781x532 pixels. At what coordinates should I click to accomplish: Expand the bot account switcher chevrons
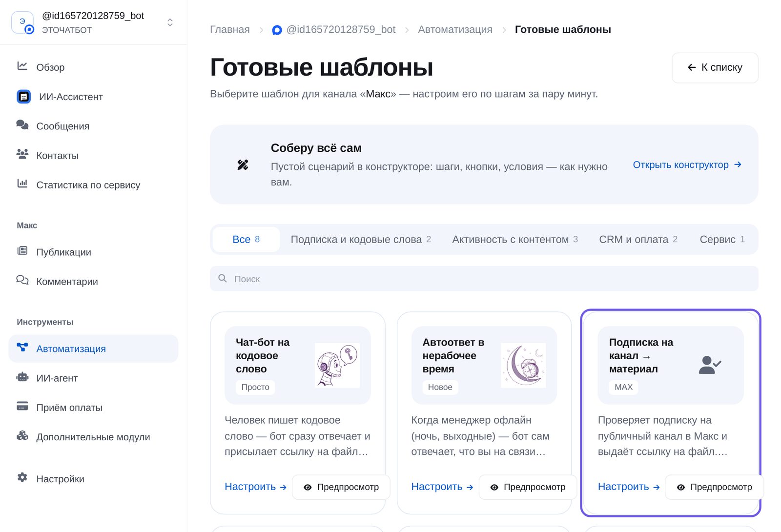pyautogui.click(x=170, y=22)
